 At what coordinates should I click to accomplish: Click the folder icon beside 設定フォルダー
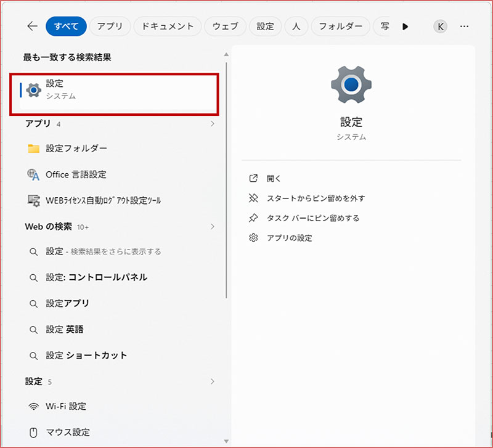pos(34,148)
